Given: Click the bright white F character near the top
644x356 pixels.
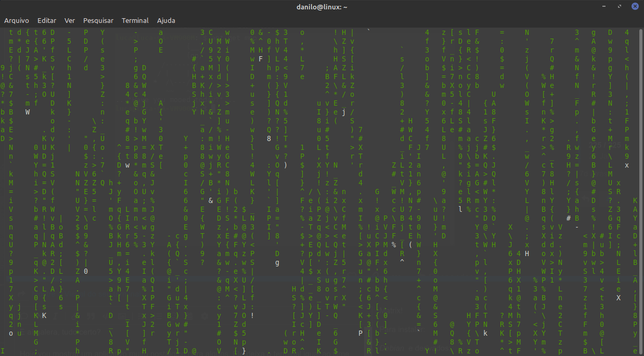Looking at the screenshot, I should pyautogui.click(x=261, y=59).
